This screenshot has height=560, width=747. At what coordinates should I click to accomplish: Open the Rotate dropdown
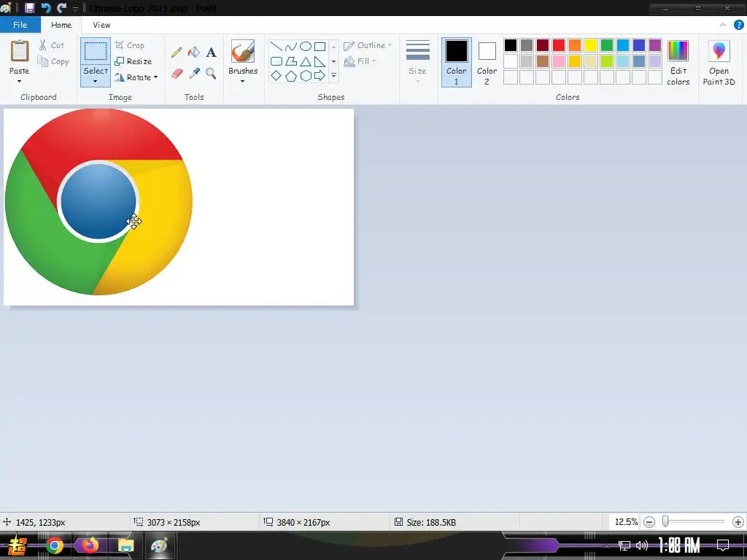[136, 77]
